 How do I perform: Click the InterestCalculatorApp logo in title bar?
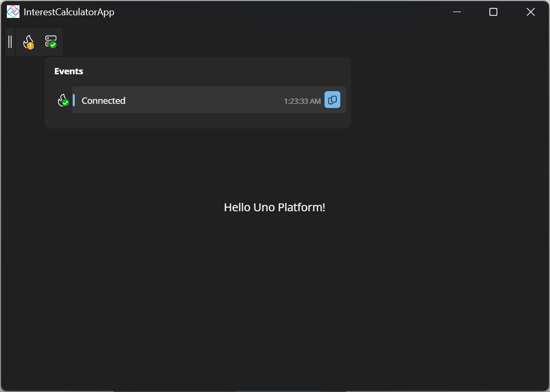pos(13,12)
